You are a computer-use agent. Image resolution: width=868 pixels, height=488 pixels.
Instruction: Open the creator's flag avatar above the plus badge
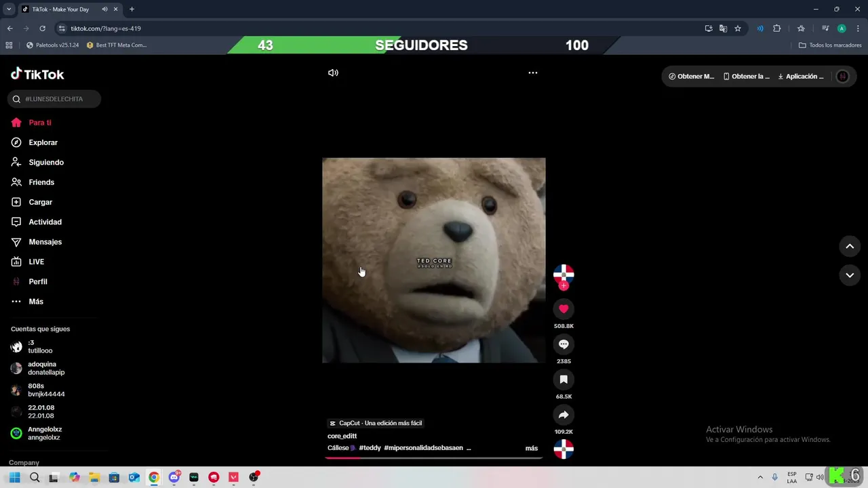pos(564,274)
